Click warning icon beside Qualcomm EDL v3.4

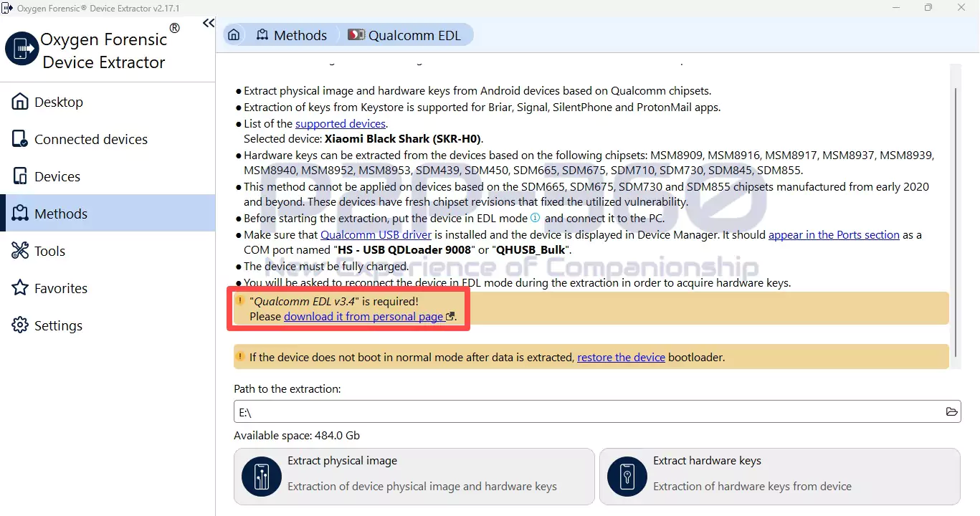(241, 301)
